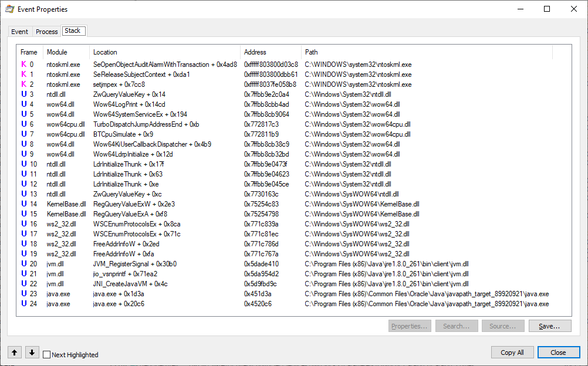Click the Copy All button

pyautogui.click(x=512, y=353)
